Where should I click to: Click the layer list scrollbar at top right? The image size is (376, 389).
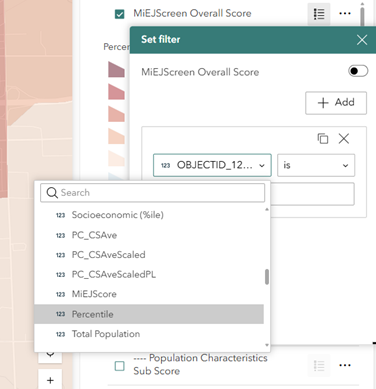362,15
